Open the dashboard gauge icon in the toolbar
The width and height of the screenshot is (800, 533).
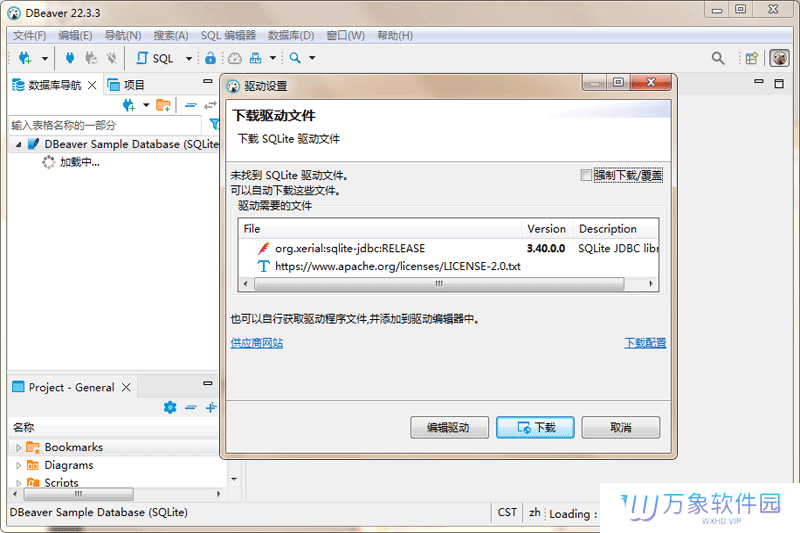click(x=235, y=59)
